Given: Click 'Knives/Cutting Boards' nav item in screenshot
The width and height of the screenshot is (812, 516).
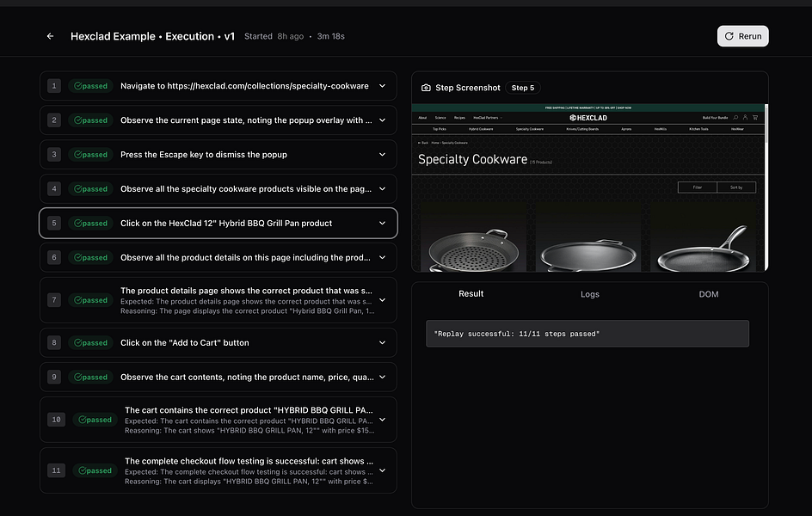Looking at the screenshot, I should click(x=582, y=129).
